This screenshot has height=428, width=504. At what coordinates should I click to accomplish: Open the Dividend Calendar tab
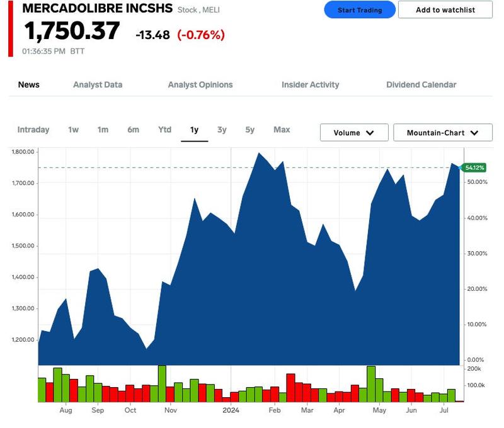coord(421,85)
